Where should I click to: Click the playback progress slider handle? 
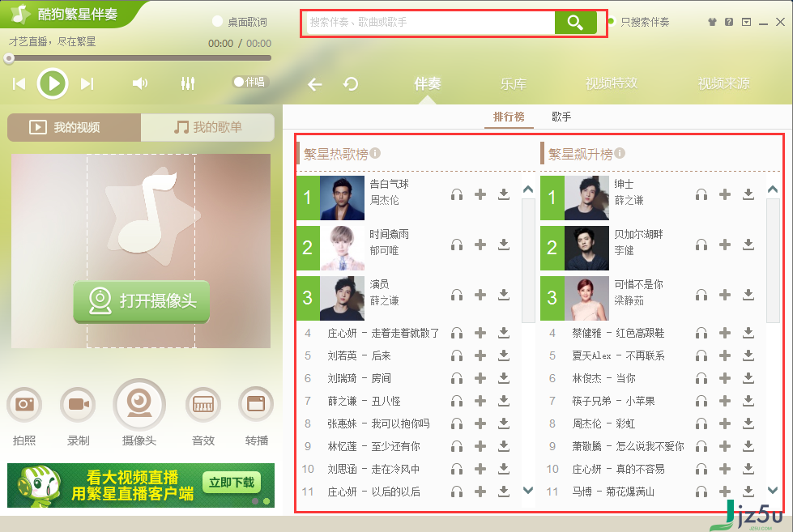[x=9, y=58]
